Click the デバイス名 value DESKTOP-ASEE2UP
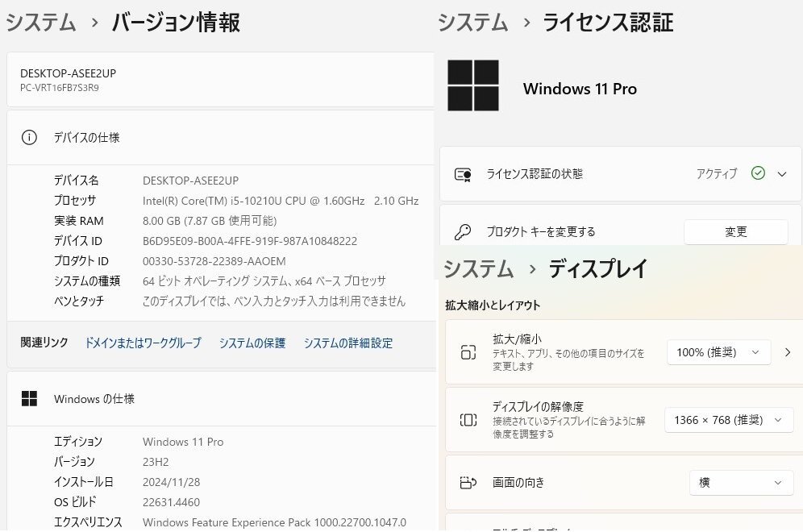803x532 pixels. [x=190, y=181]
